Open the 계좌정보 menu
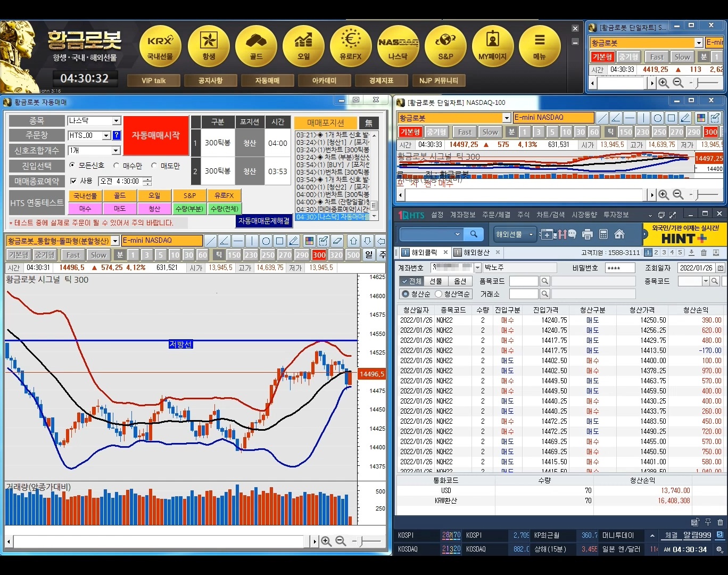 [x=462, y=215]
